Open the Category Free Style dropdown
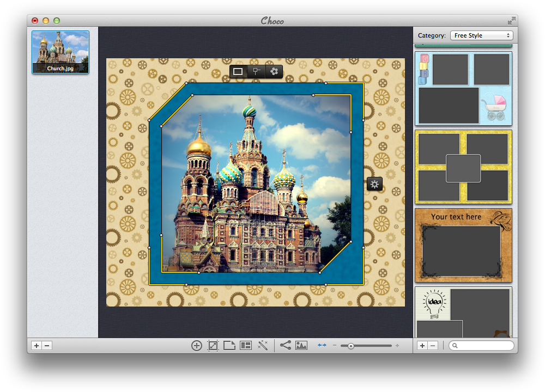Viewport: 545px width, 392px height. click(x=482, y=35)
